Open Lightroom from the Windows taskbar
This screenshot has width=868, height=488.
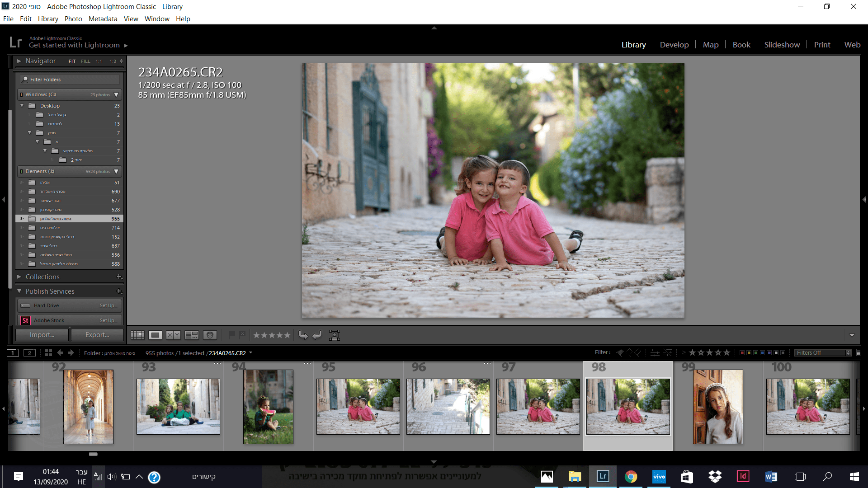point(603,477)
